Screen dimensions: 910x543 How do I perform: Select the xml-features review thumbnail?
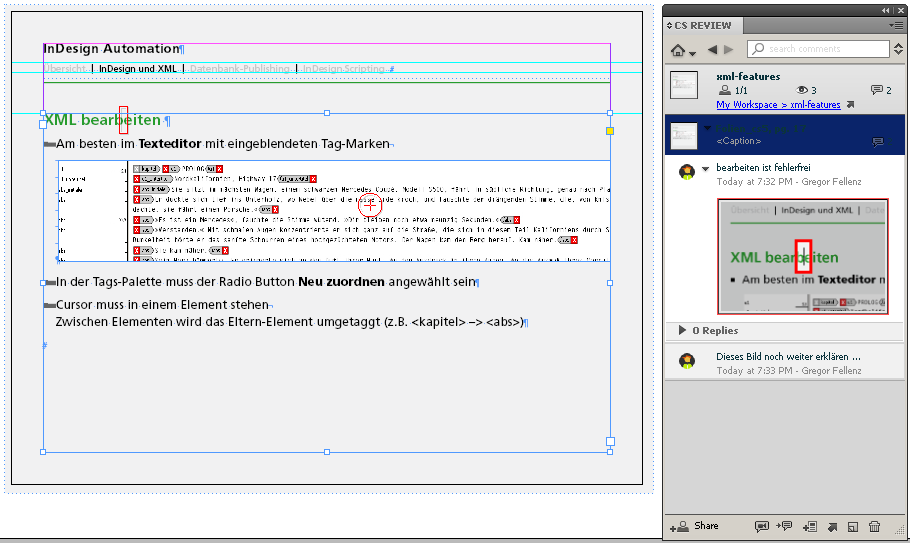coord(684,85)
